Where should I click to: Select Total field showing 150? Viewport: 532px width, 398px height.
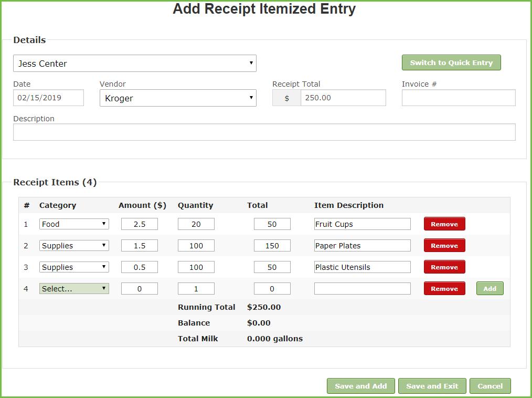[272, 246]
